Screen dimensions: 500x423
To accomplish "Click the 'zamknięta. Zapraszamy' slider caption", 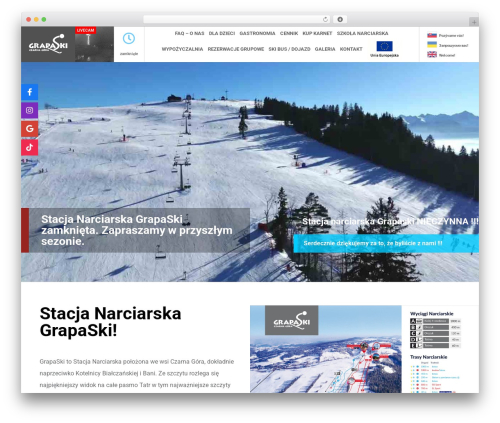I will (x=137, y=230).
